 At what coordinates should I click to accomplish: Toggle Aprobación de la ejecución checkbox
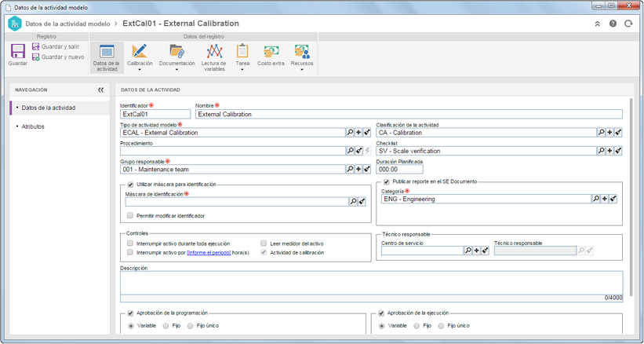381,313
